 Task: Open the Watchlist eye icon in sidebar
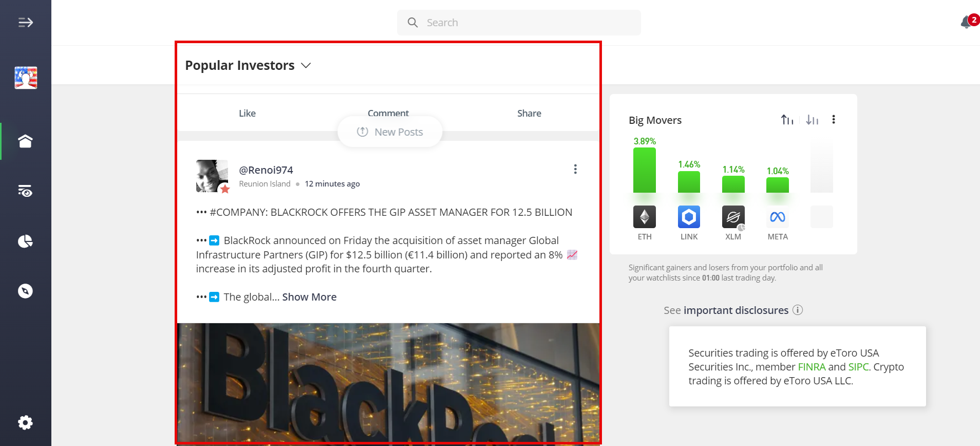26,191
